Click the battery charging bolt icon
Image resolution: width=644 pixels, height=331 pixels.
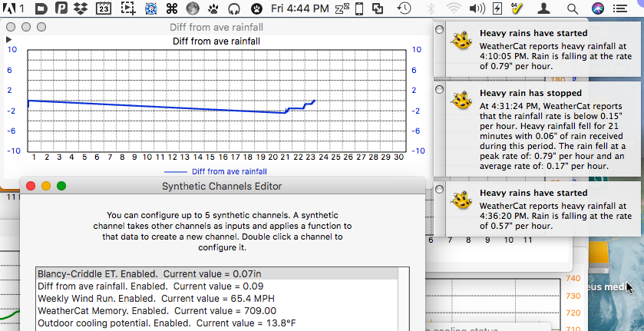497,8
